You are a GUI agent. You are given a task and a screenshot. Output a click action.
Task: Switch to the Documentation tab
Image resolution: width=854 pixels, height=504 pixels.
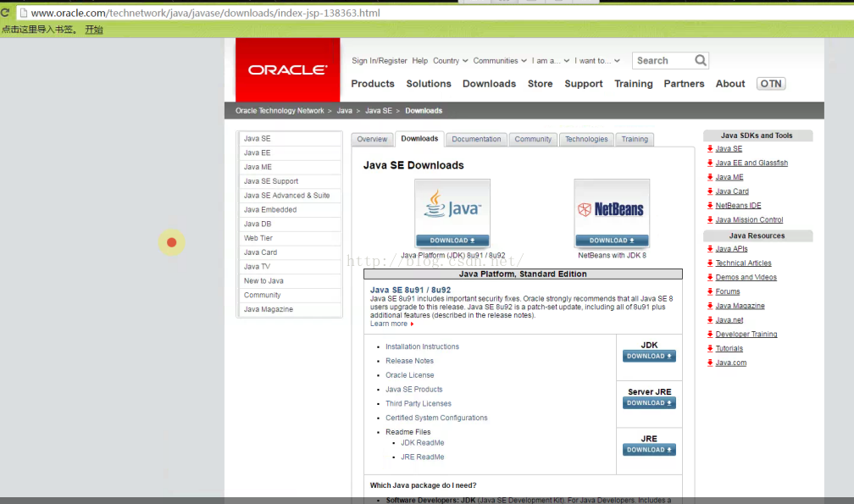click(x=476, y=139)
